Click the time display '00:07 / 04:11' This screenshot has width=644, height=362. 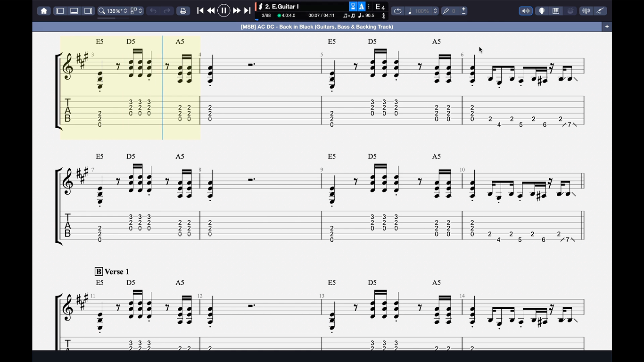(322, 16)
